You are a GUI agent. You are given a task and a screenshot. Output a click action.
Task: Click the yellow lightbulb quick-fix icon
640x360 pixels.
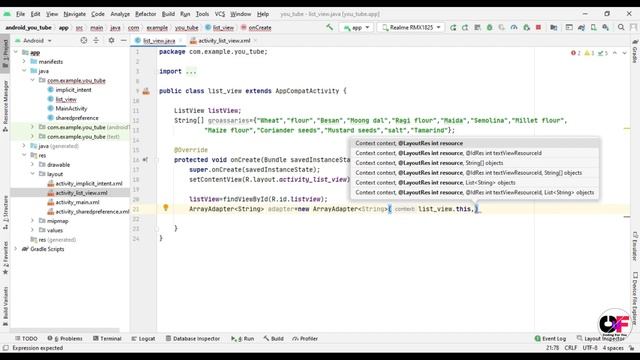point(166,208)
